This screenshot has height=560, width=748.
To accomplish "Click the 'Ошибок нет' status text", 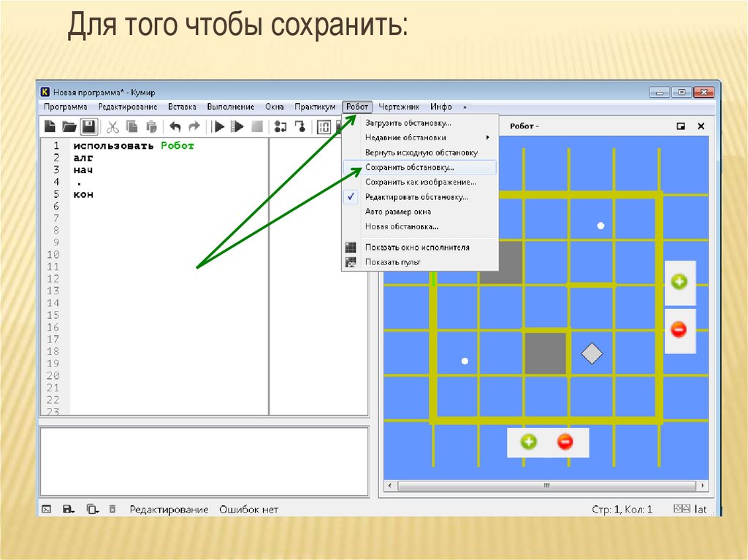I will (248, 510).
